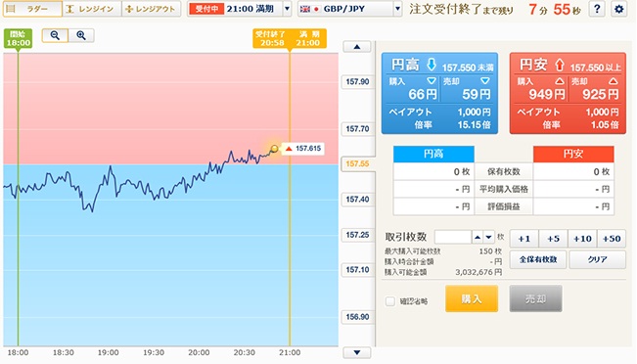Move the price axis up with the arrow
The width and height of the screenshot is (637, 364).
point(357,47)
